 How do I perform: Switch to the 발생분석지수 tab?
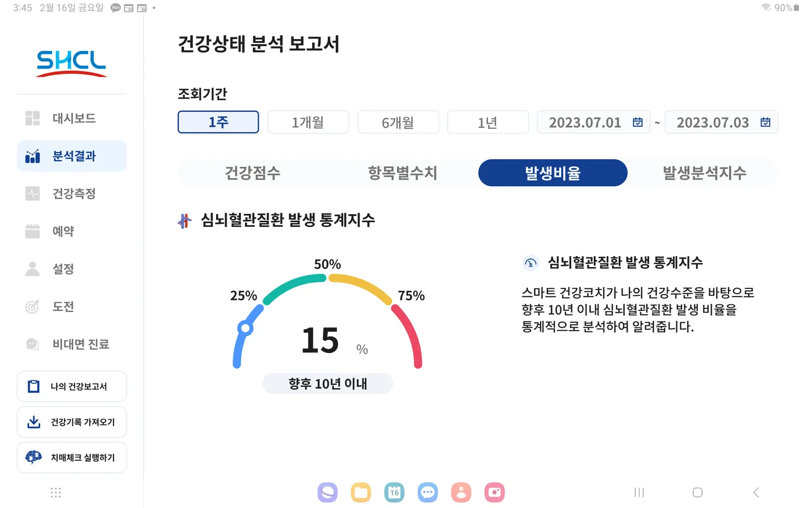click(x=704, y=173)
